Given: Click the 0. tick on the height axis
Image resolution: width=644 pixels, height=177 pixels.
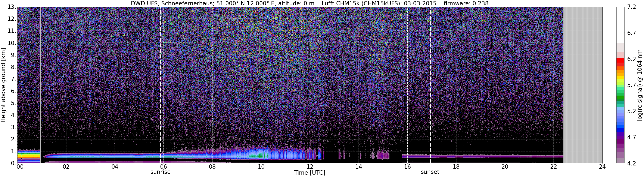Looking at the screenshot, I should click(13, 163).
